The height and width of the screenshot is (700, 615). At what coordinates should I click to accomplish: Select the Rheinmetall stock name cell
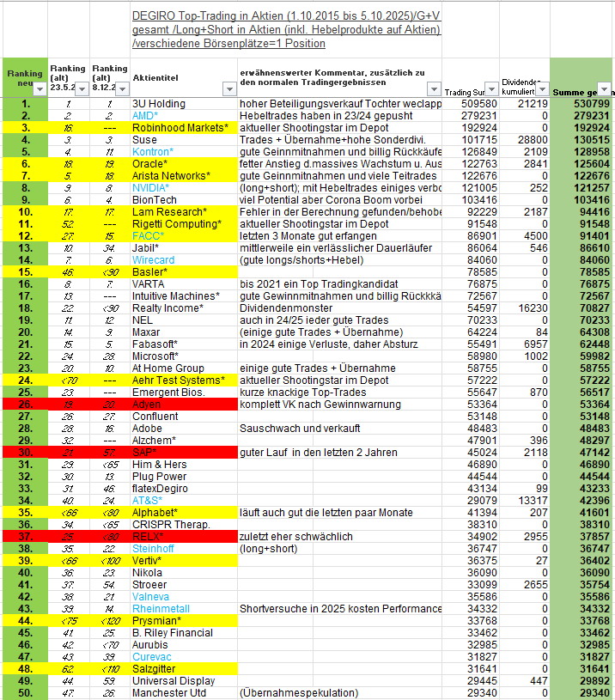coord(161,609)
